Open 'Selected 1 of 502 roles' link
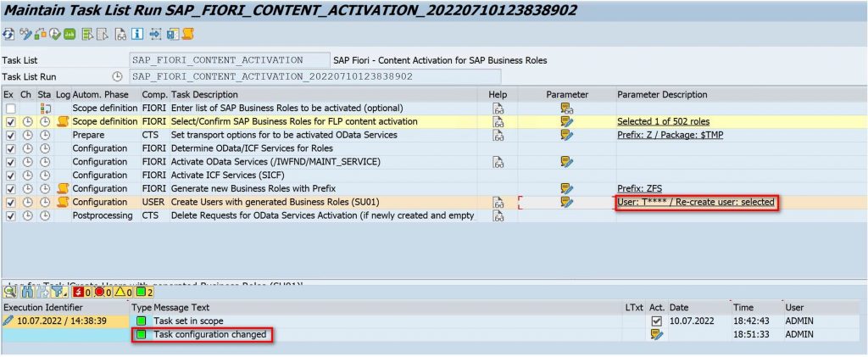This screenshot has height=357, width=868. coord(663,122)
